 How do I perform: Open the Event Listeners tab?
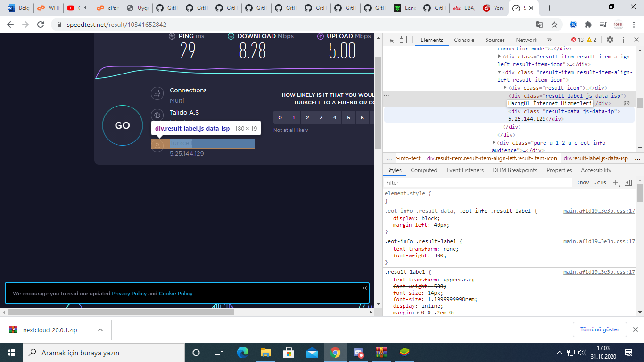pos(465,170)
